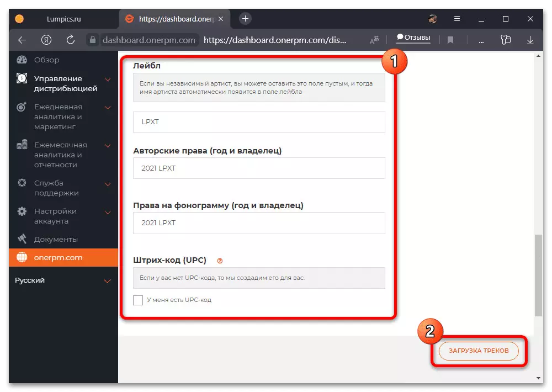Click the ЗАГРУЗКА ТРЕКОВ button
Screen dimensions: 552x392
(x=479, y=351)
